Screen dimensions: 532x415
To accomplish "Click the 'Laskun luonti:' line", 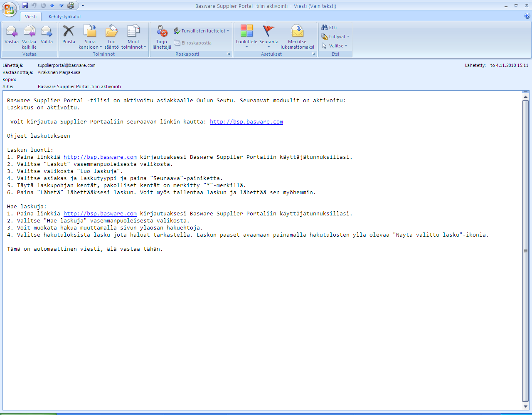I will (30, 150).
